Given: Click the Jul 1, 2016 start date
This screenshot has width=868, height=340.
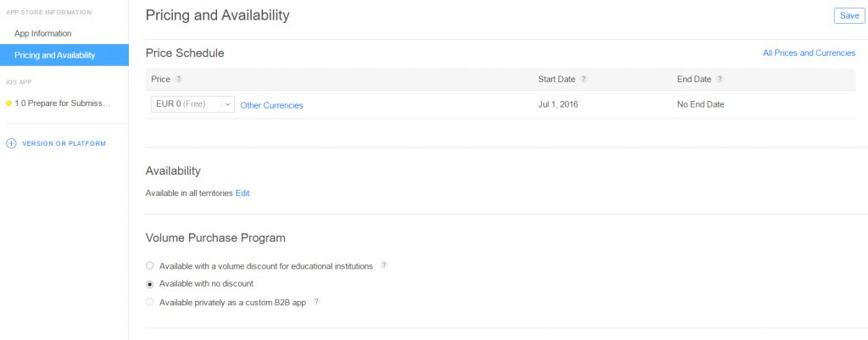Looking at the screenshot, I should (558, 104).
